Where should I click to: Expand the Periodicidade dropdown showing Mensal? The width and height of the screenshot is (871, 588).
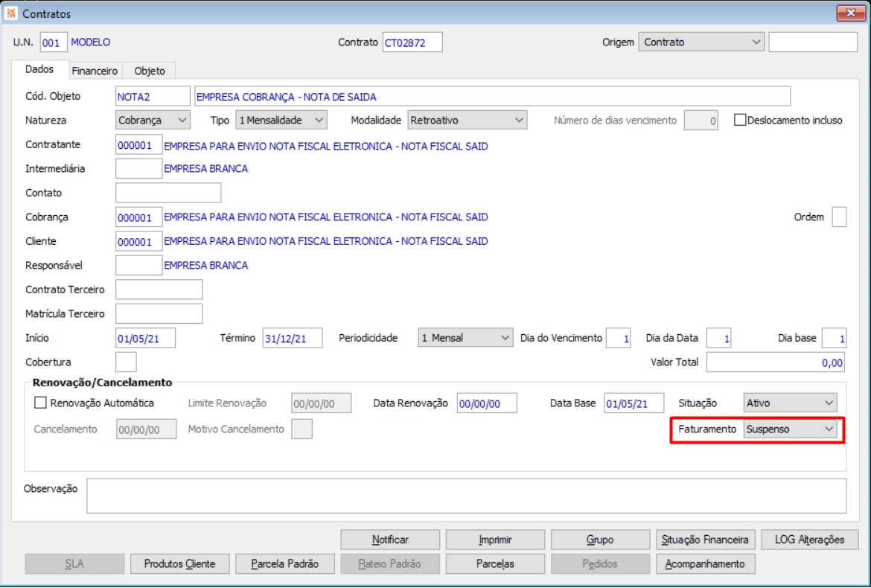click(x=465, y=338)
